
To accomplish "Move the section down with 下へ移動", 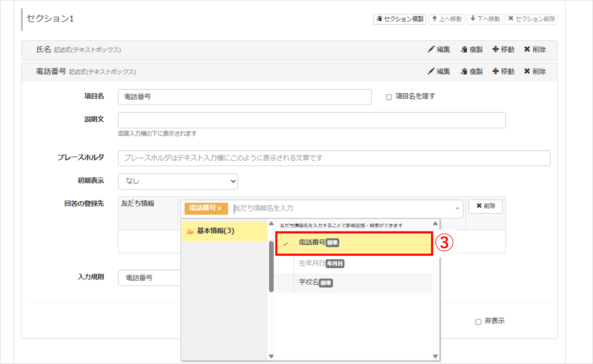I will 484,19.
